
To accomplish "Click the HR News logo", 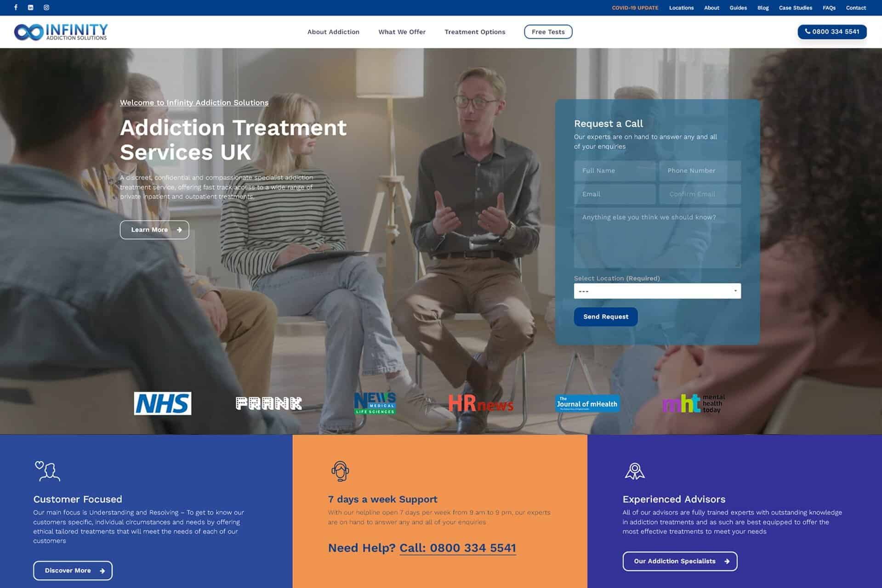I will [x=481, y=404].
